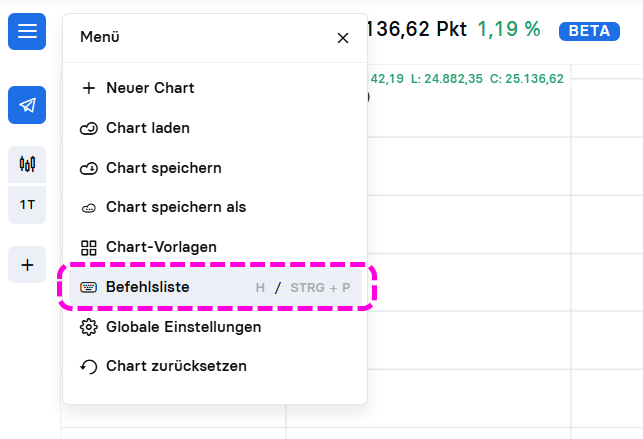Select Neuer Chart menu entry

click(150, 88)
